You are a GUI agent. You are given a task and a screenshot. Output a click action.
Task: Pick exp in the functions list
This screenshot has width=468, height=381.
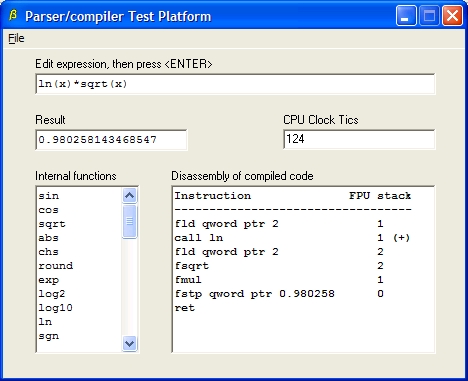pyautogui.click(x=49, y=280)
